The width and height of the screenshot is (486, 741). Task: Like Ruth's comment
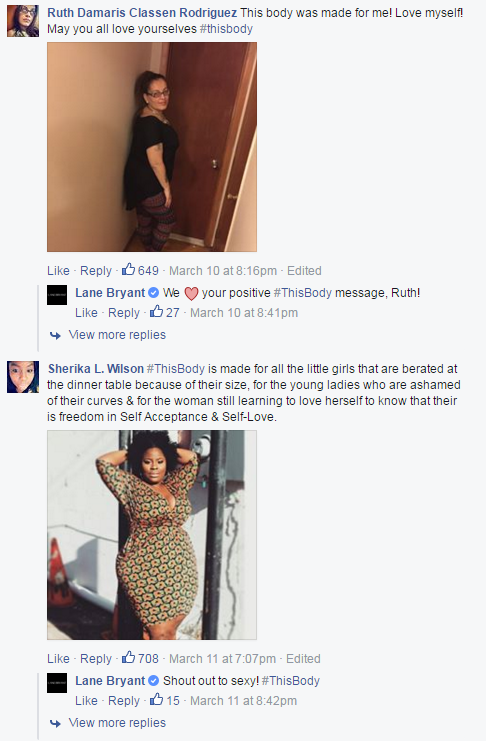tap(58, 271)
